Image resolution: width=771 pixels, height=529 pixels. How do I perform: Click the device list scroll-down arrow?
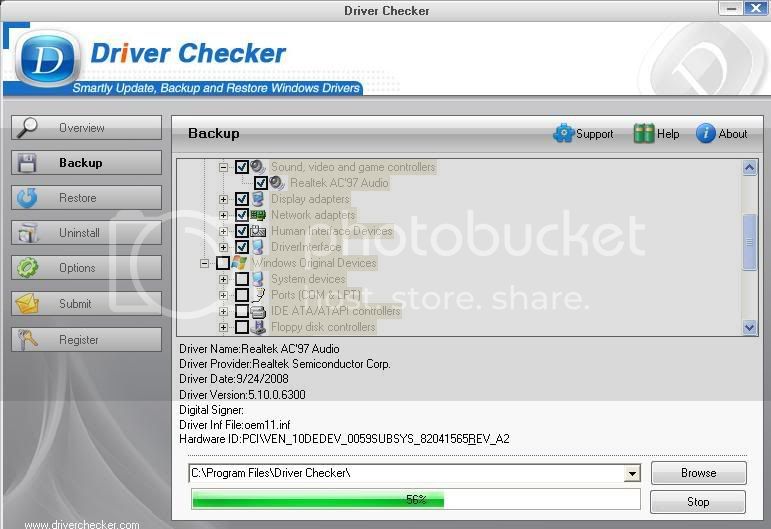click(749, 327)
